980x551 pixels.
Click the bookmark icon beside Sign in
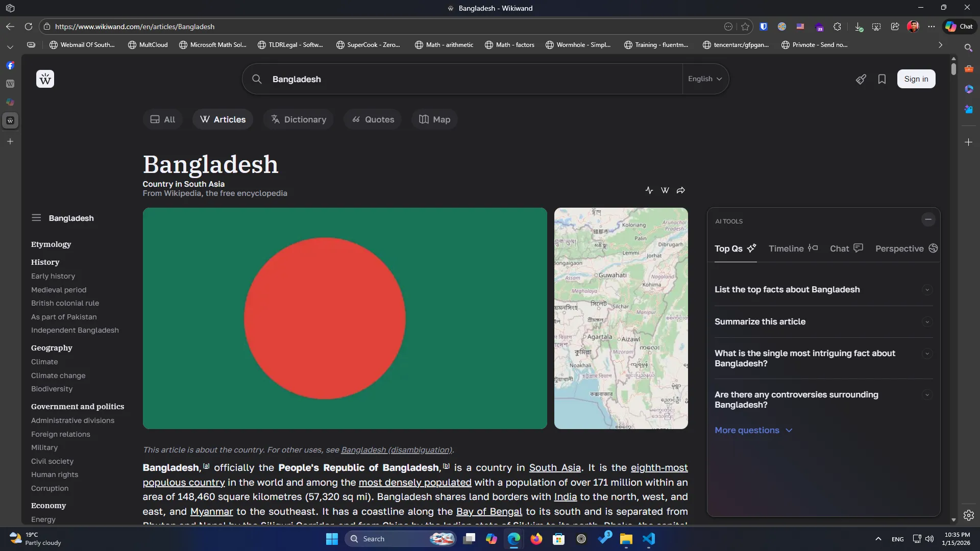click(883, 79)
